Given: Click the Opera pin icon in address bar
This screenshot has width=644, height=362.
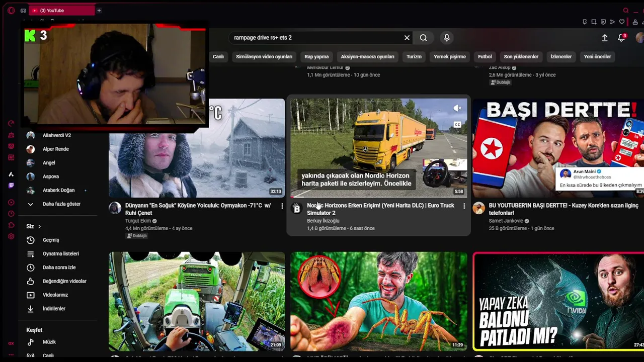Looking at the screenshot, I should (x=585, y=22).
